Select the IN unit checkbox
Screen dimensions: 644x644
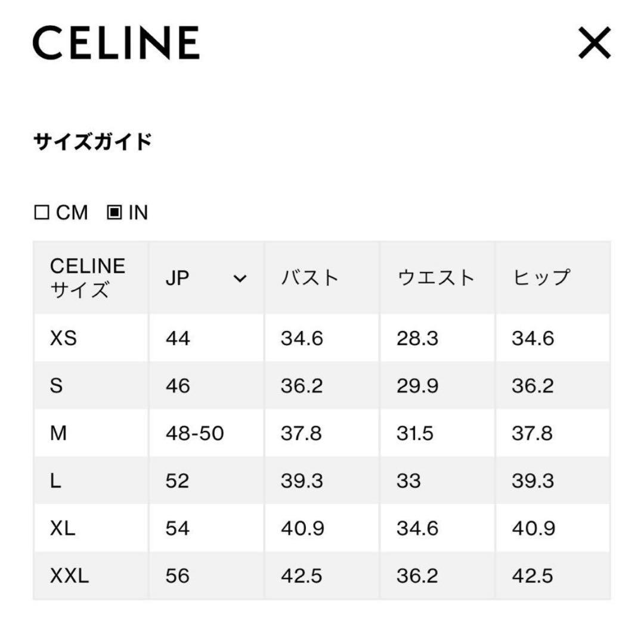click(114, 212)
